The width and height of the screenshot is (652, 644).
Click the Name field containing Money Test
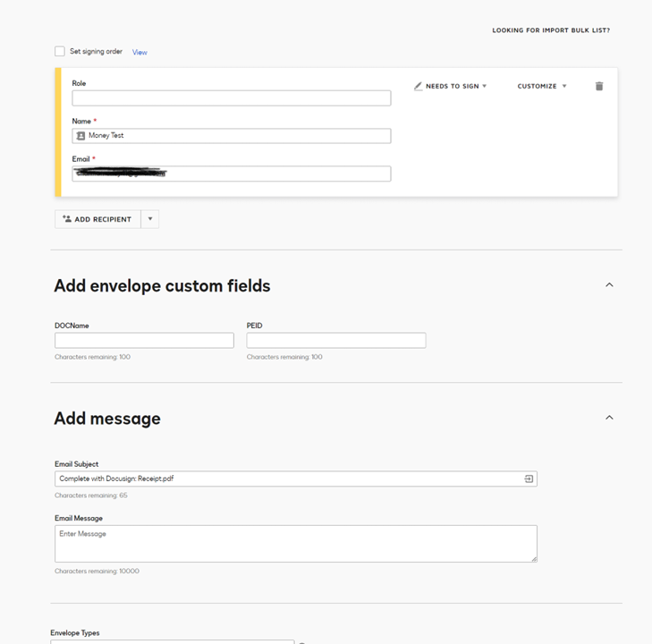[x=231, y=136]
